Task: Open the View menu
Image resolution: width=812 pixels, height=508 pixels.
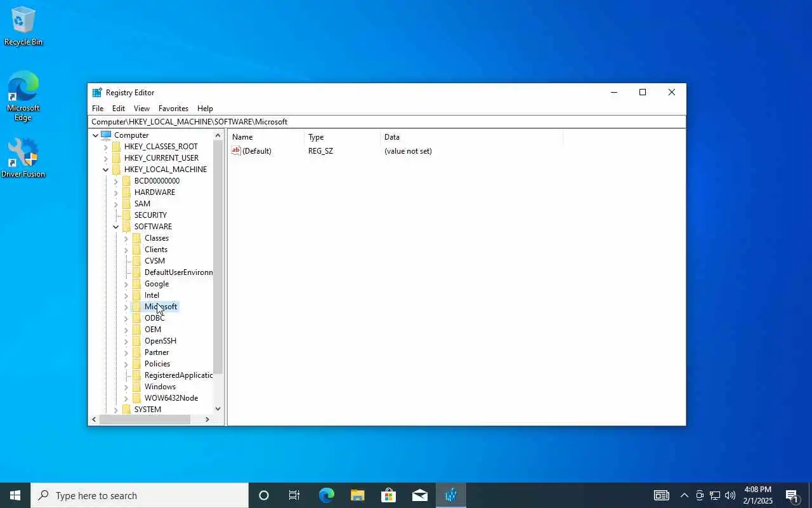Action: (141, 109)
